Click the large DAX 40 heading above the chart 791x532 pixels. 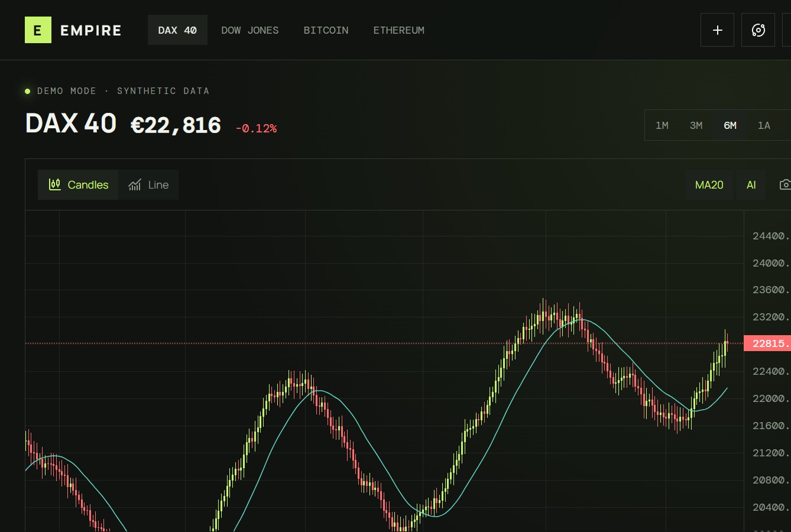click(71, 124)
